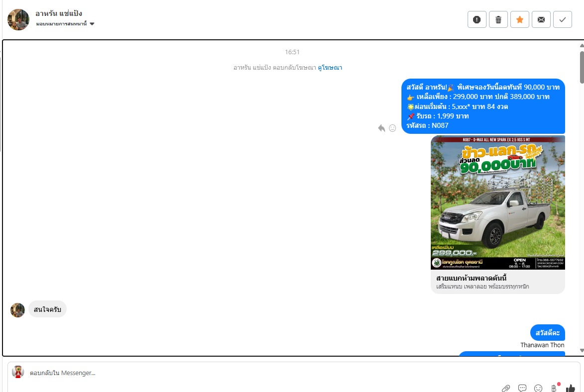Mark conversation unread with envelope icon
584x392 pixels.
(541, 20)
